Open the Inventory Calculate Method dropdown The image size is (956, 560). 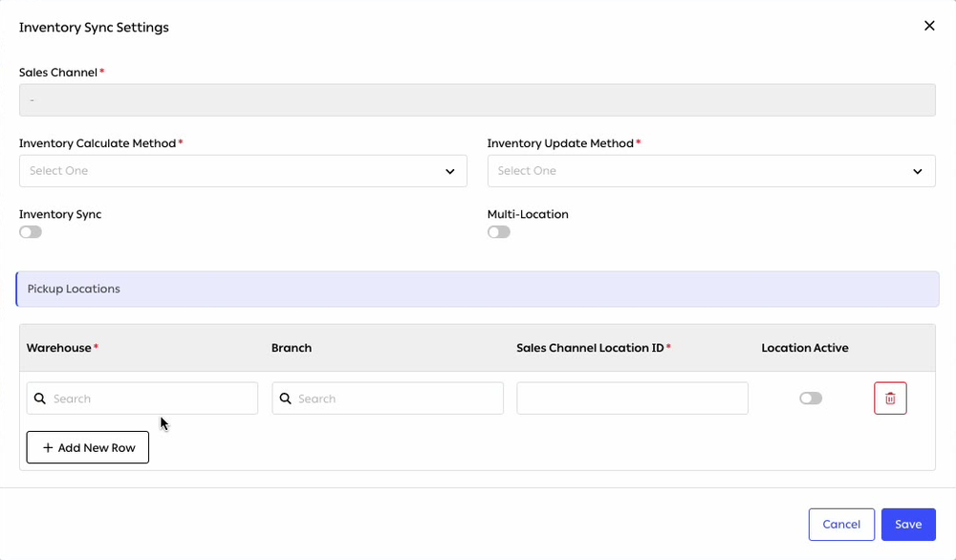(x=243, y=171)
